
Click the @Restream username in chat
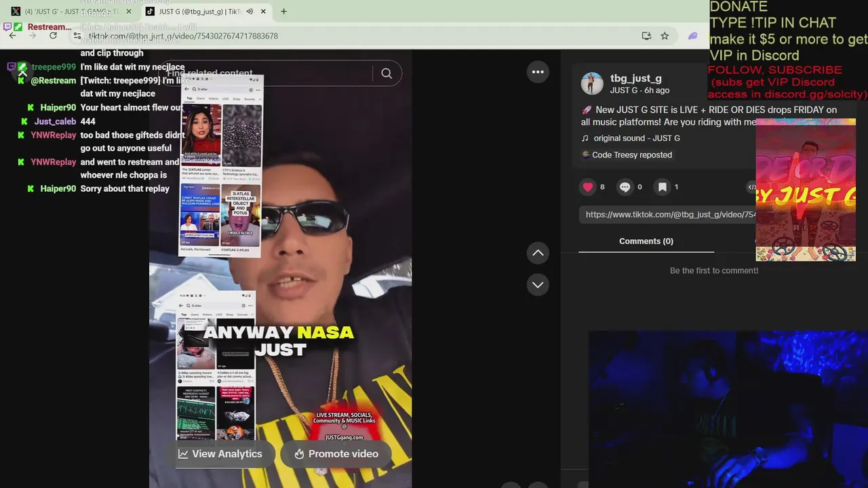pyautogui.click(x=54, y=81)
